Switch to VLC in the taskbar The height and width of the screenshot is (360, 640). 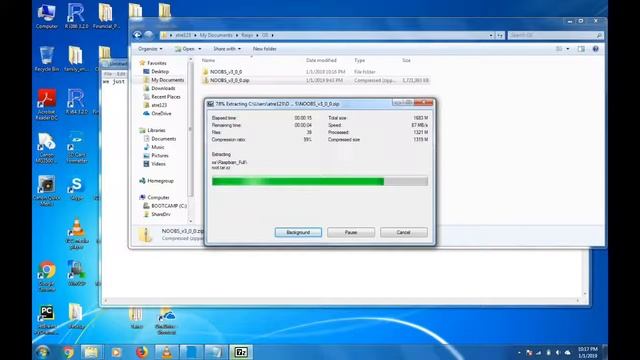167,352
